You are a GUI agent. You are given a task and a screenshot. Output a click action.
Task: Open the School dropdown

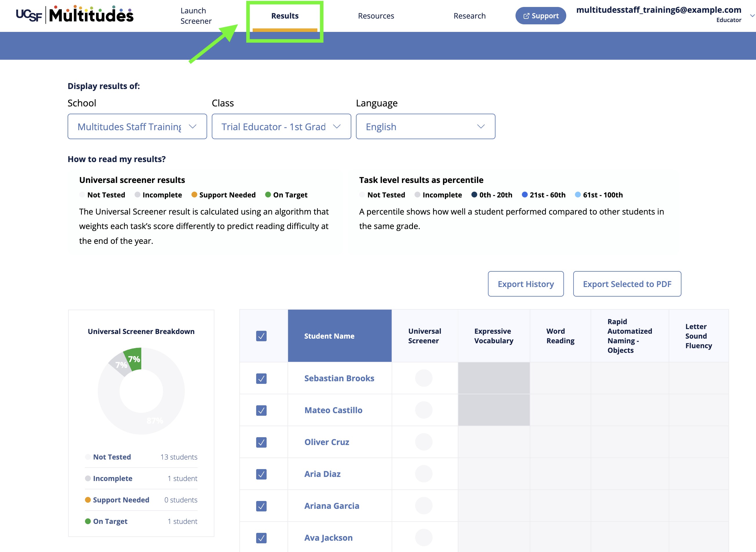tap(137, 127)
